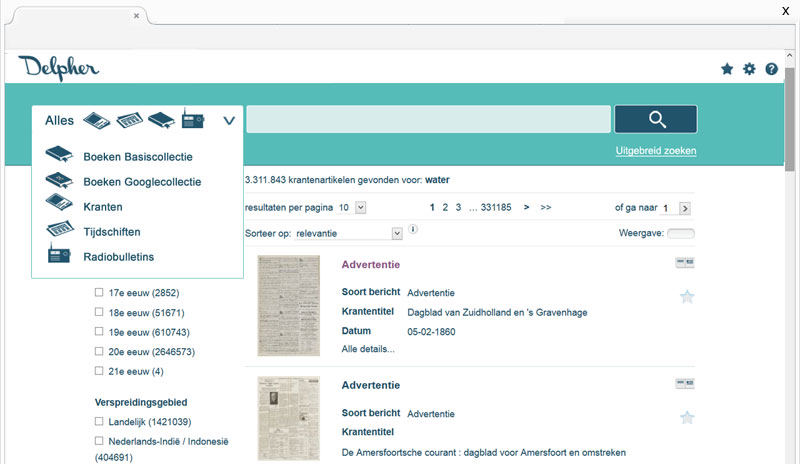The height and width of the screenshot is (464, 800).
Task: Select the book icon in collection row
Action: [x=161, y=120]
